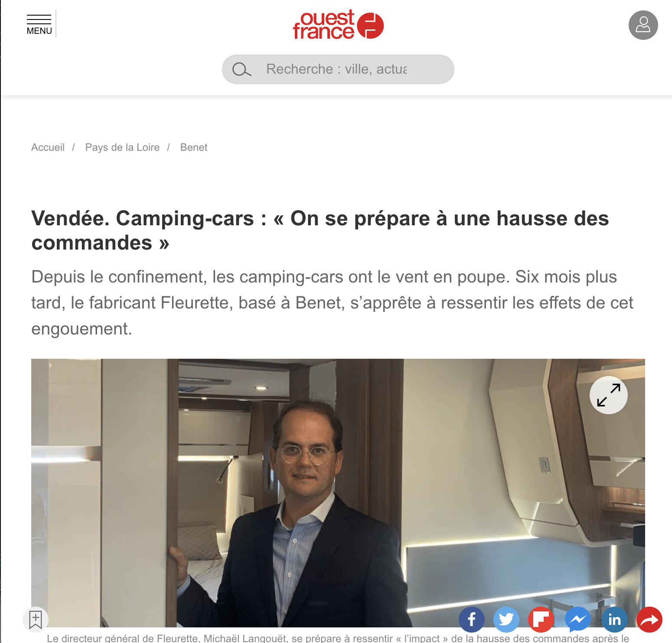The height and width of the screenshot is (643, 672).
Task: Share article on Twitter
Action: pos(506,620)
